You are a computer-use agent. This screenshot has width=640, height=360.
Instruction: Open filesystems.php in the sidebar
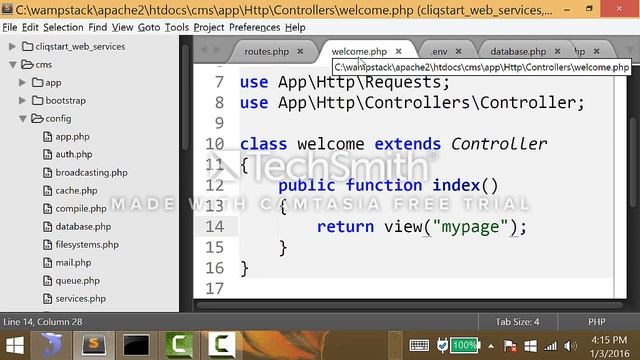tap(87, 244)
